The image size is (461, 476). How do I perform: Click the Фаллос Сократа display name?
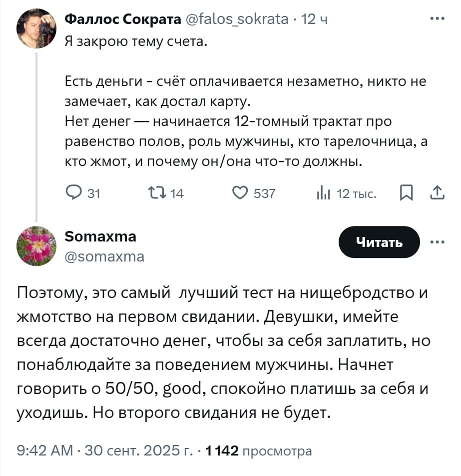123,19
